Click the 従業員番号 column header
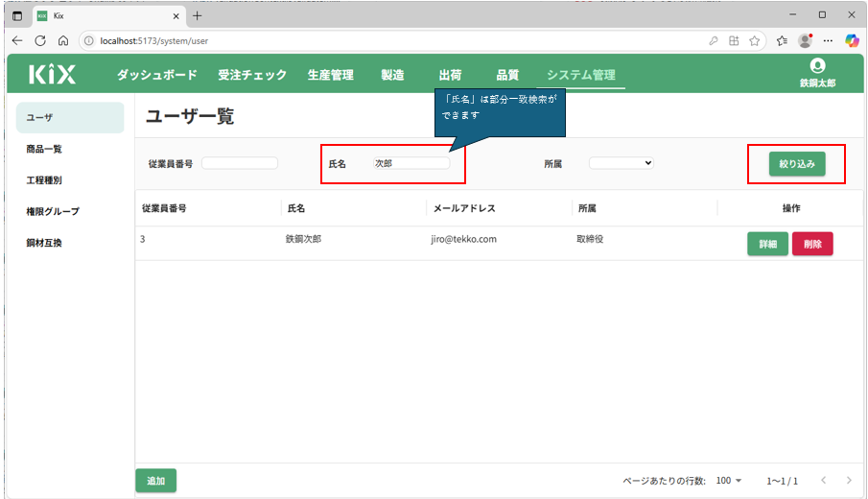The image size is (868, 499). (164, 208)
